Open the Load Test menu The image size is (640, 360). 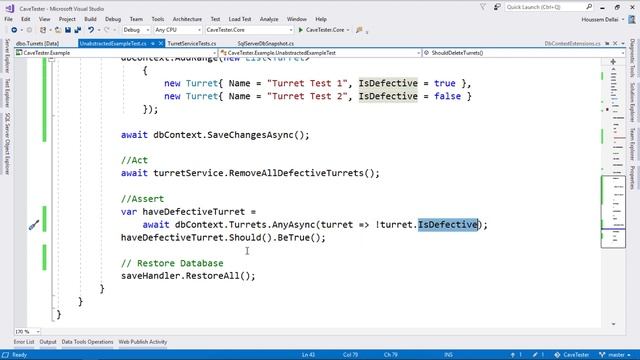tap(240, 19)
